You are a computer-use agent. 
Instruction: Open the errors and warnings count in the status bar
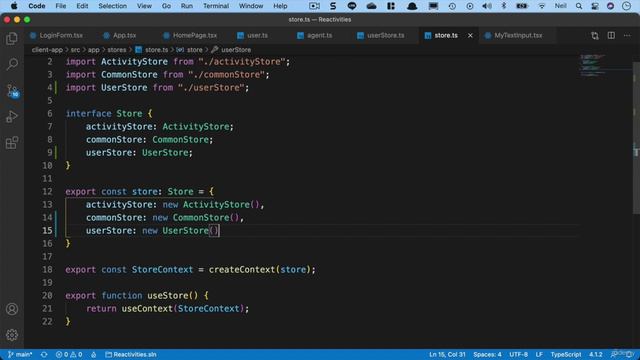pyautogui.click(x=69, y=355)
